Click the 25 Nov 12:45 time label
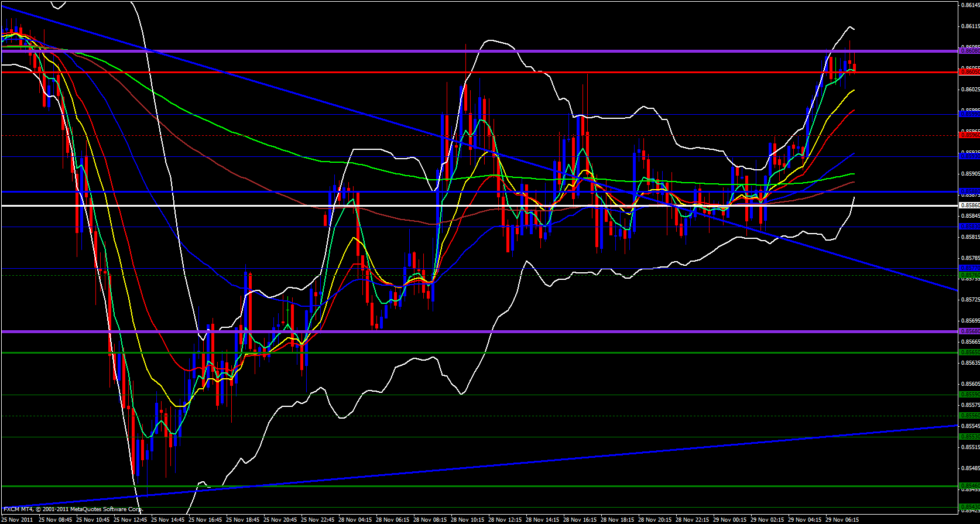 (x=130, y=519)
